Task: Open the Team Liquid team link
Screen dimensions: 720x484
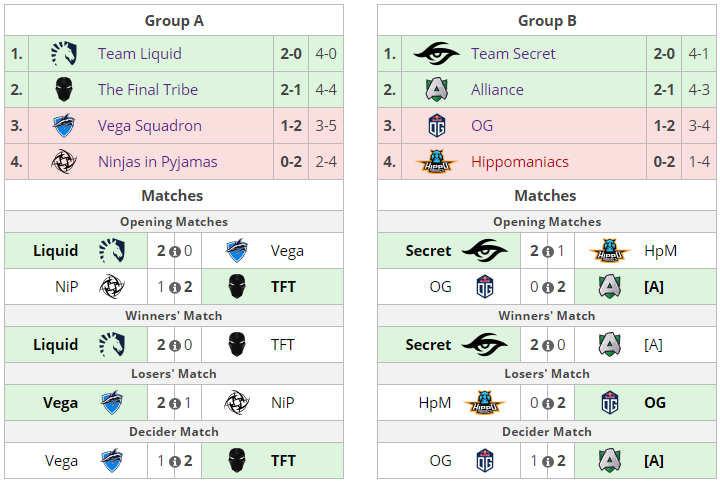Action: point(140,54)
